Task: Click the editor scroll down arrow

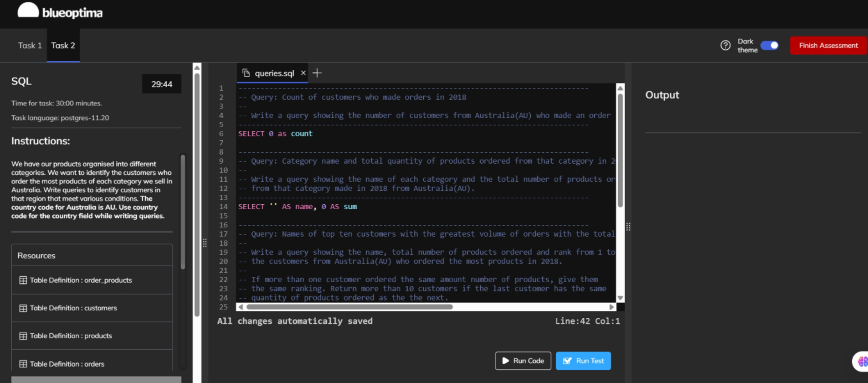Action: click(x=620, y=298)
